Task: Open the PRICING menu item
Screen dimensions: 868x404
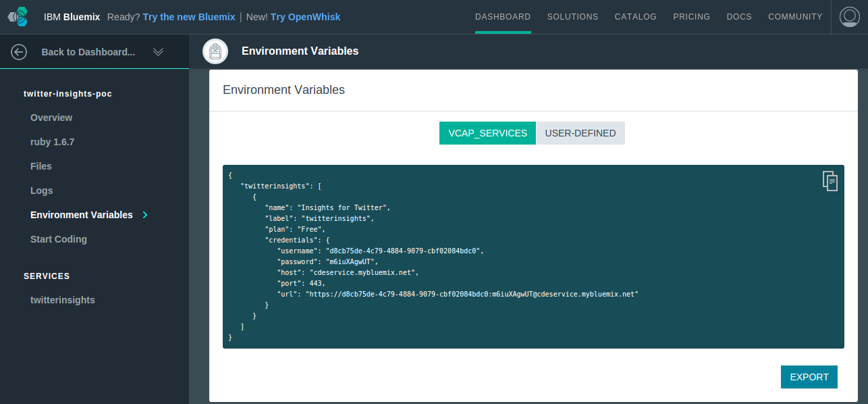Action: (x=691, y=17)
